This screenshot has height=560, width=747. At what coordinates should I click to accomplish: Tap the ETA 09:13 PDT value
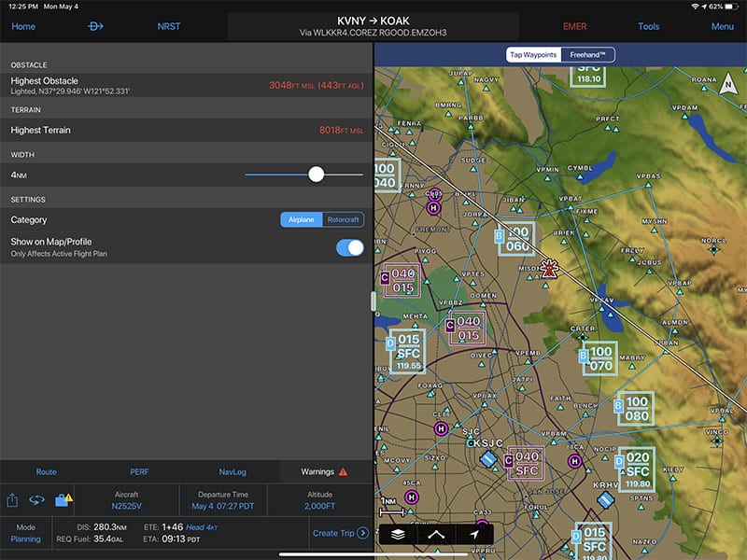point(180,539)
